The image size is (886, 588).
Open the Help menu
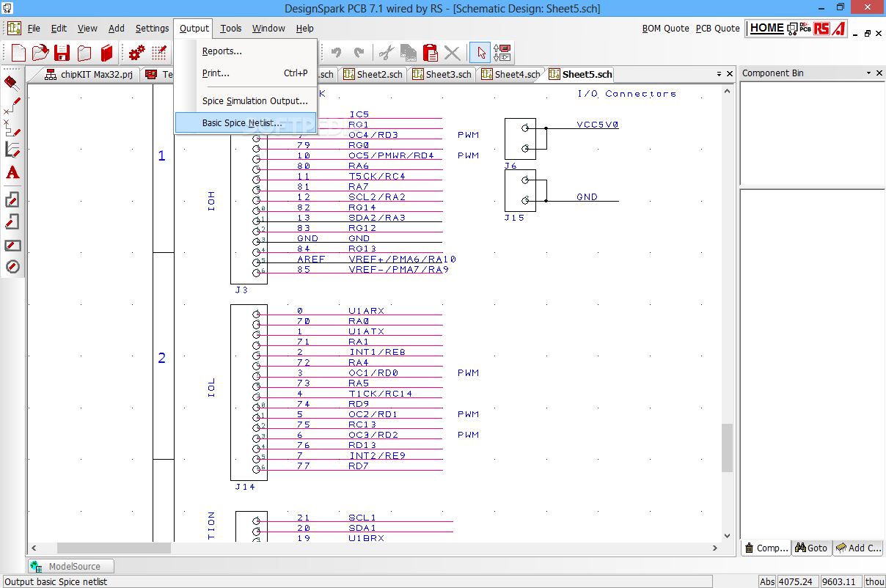tap(305, 29)
